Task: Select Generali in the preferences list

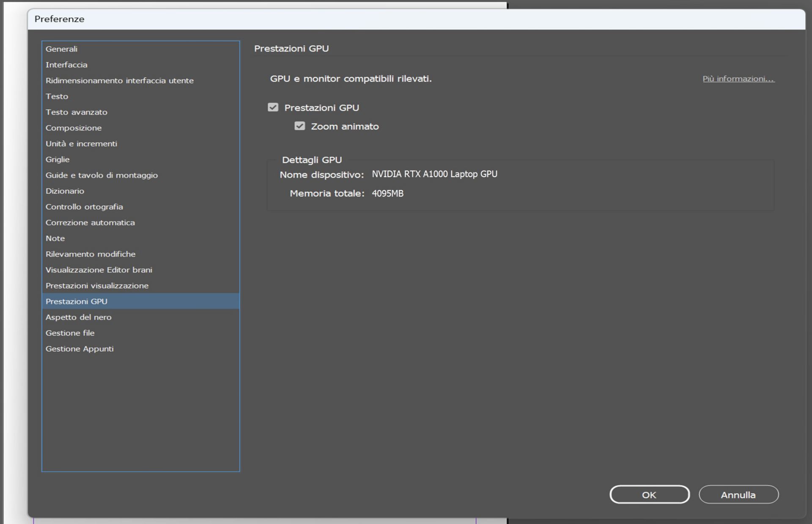Action: (x=61, y=49)
